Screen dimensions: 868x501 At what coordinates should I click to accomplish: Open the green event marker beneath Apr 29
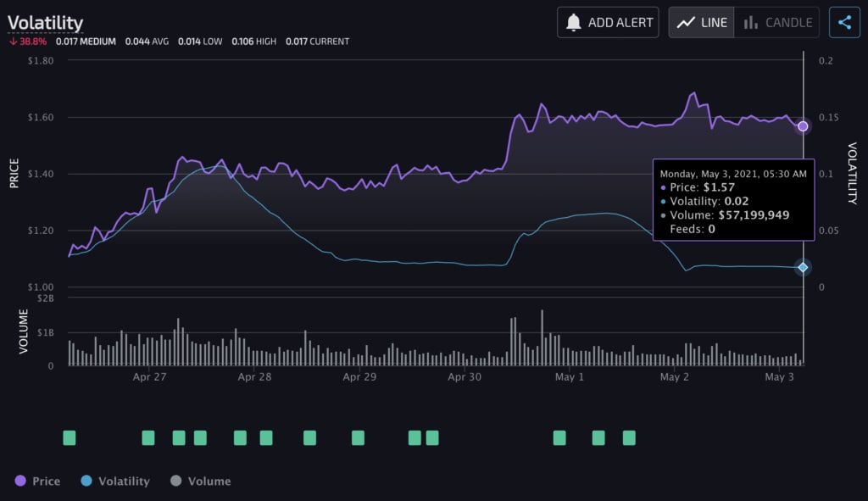358,437
